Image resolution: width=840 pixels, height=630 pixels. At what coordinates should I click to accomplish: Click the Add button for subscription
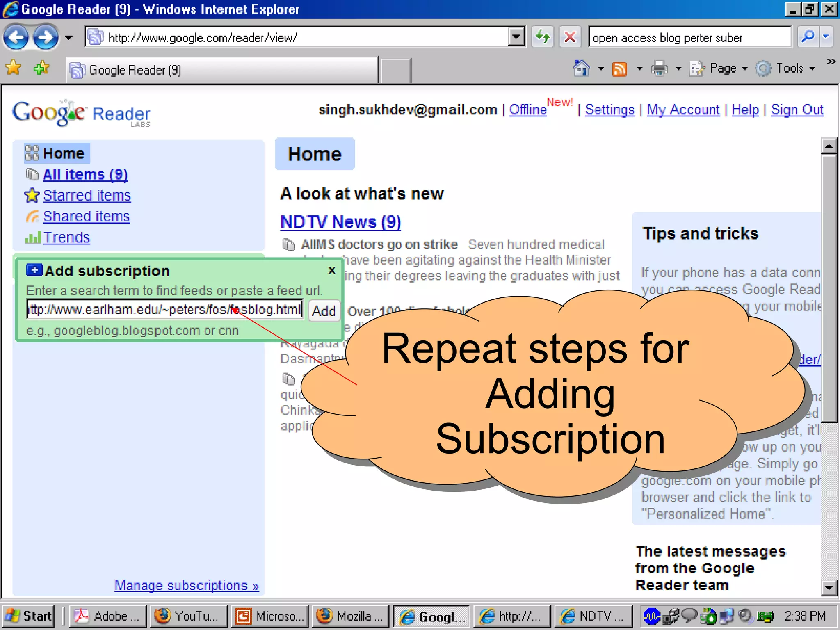coord(324,310)
